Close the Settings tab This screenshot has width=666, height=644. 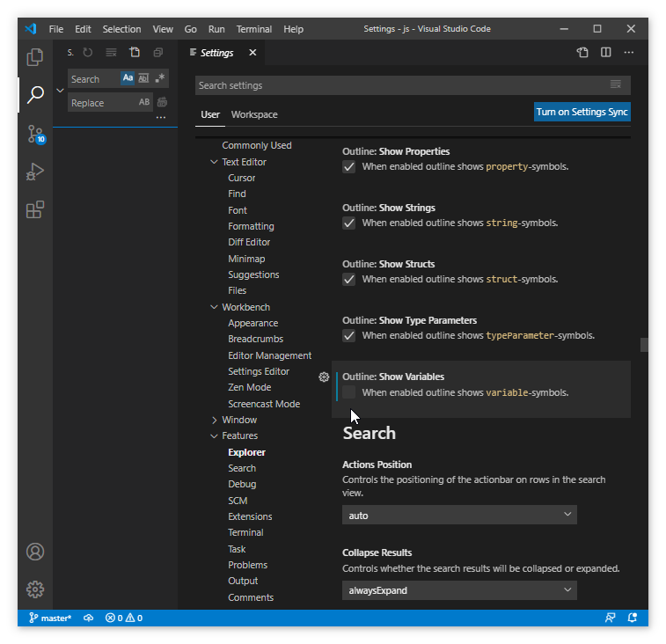(252, 52)
